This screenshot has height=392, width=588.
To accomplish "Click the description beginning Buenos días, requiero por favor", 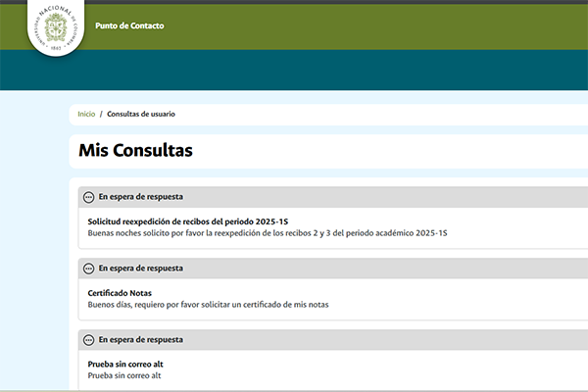I will (208, 305).
